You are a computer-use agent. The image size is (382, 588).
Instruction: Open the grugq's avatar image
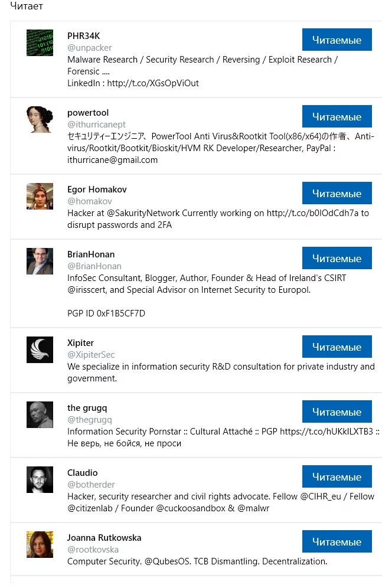tap(40, 414)
